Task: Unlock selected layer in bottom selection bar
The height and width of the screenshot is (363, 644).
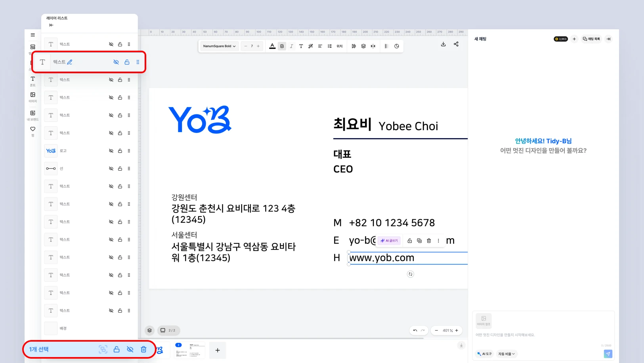Action: (117, 349)
